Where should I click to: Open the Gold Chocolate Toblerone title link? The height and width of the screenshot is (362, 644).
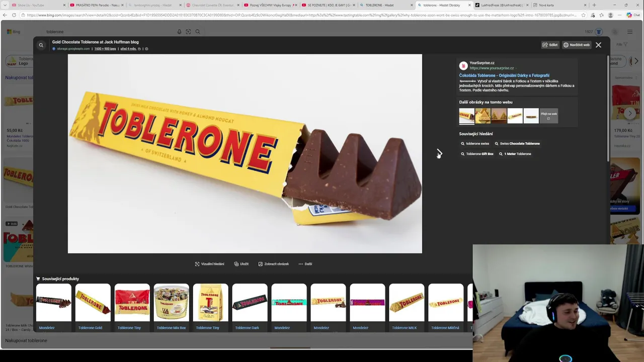pos(95,42)
